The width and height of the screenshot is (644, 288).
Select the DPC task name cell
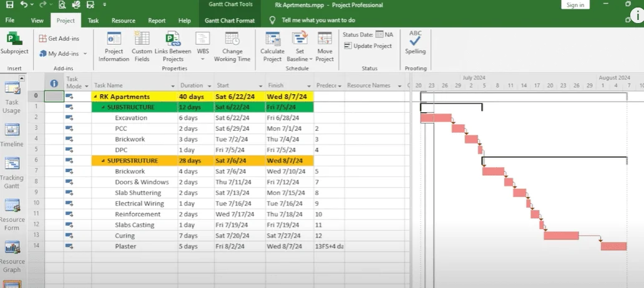[135, 150]
